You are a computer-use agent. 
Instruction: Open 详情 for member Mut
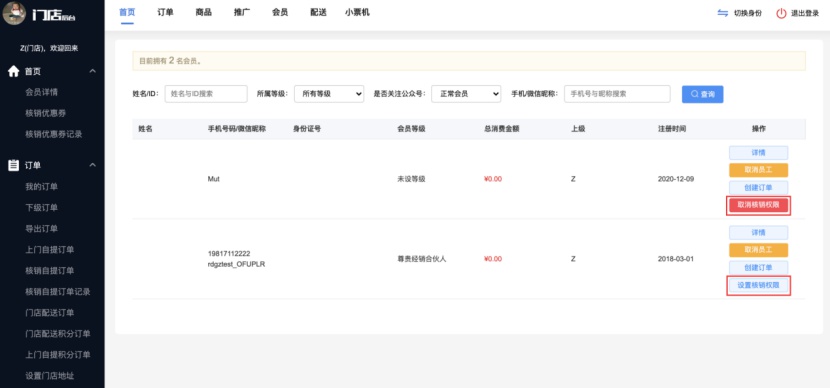759,152
